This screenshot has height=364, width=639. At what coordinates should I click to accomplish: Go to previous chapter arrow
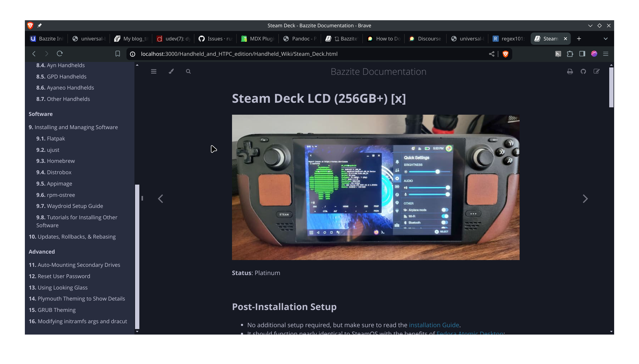point(161,199)
